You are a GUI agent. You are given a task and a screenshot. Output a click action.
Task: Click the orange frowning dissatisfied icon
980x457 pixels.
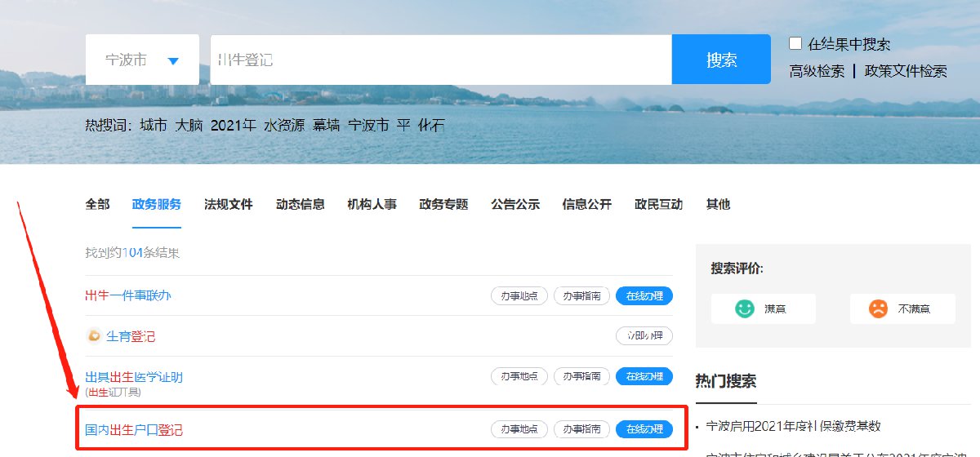[x=878, y=308]
